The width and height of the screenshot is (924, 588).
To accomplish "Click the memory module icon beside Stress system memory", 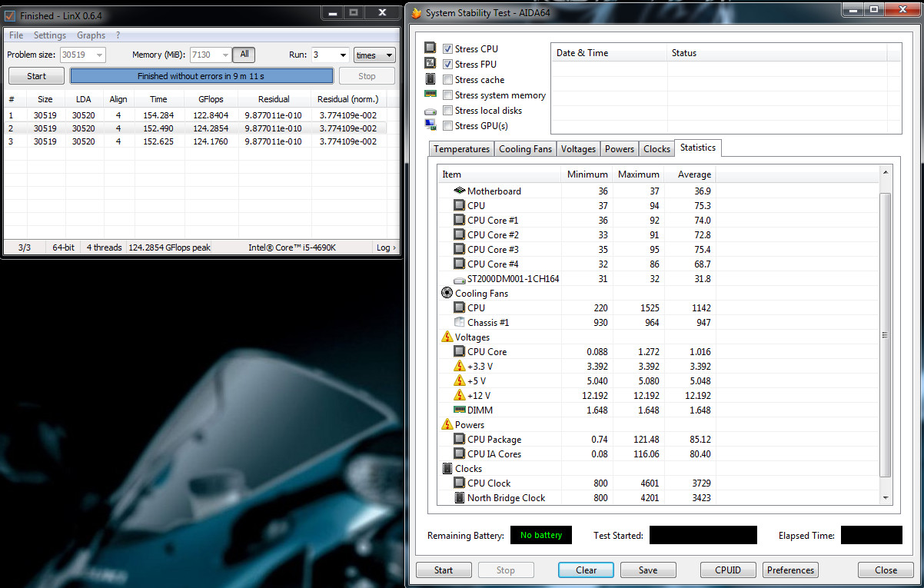I will pos(430,95).
